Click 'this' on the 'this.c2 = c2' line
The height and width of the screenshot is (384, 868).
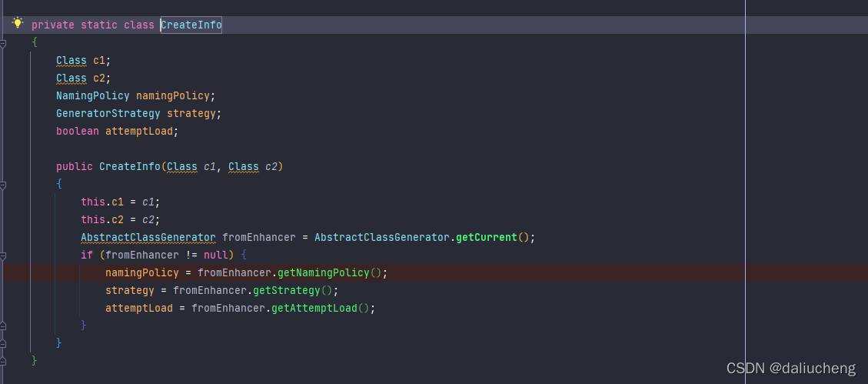[x=93, y=220]
